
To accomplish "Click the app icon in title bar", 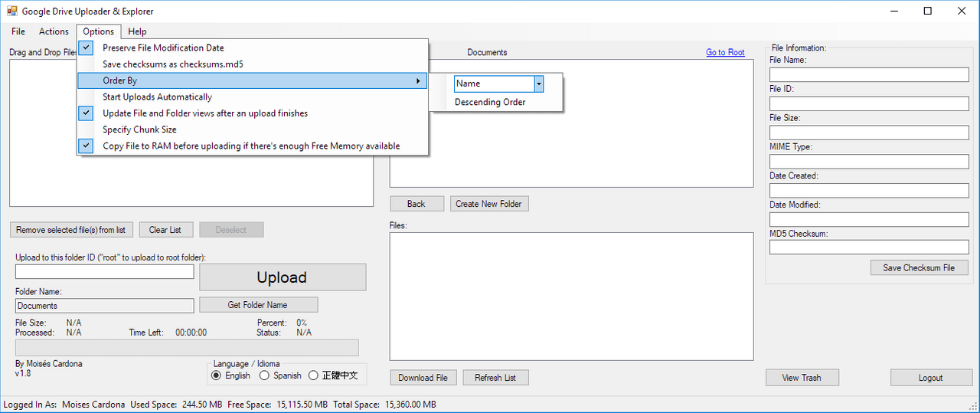I will pyautogui.click(x=11, y=11).
